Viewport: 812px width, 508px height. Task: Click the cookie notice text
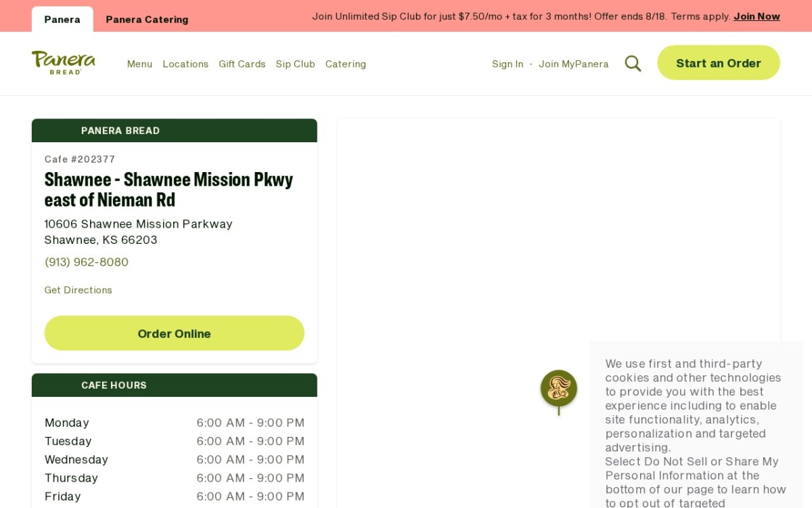(x=696, y=433)
